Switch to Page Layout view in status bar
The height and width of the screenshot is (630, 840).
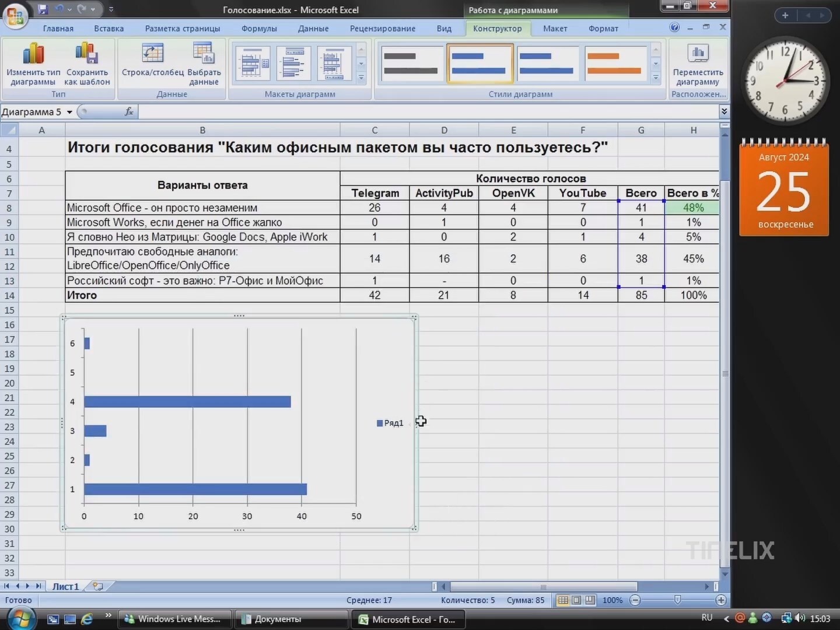point(576,600)
